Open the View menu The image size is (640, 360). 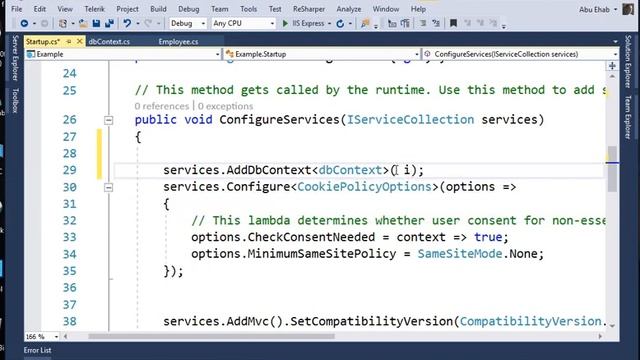click(x=65, y=9)
